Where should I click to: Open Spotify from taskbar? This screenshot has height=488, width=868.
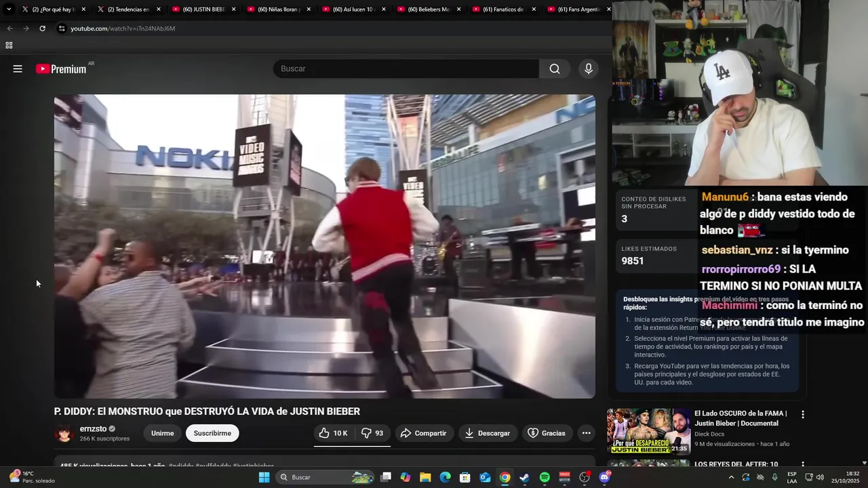545,478
